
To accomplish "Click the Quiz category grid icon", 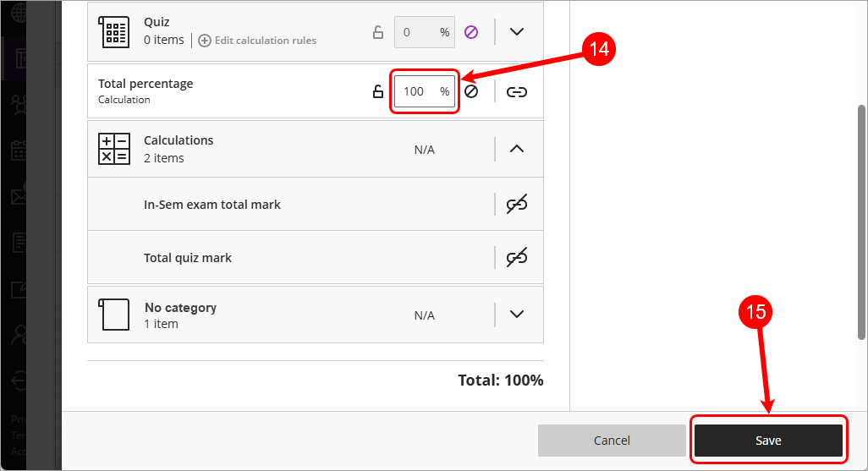I will point(114,31).
